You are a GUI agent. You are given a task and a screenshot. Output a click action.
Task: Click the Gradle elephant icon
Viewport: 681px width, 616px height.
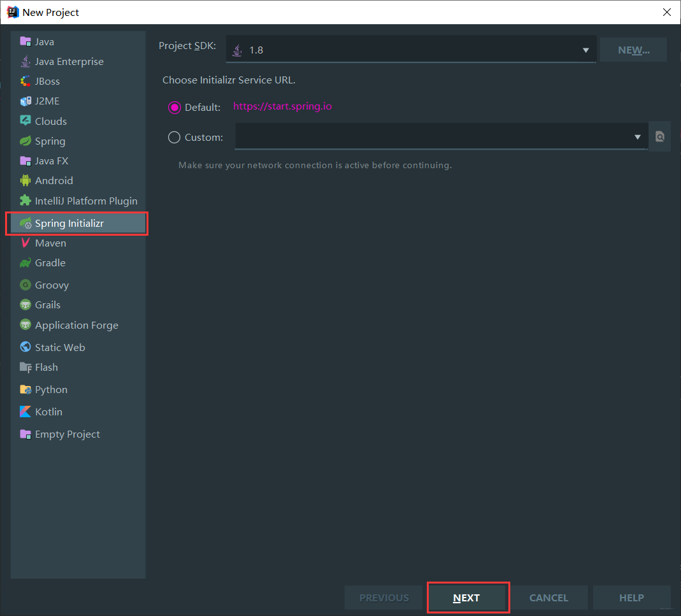(x=25, y=263)
